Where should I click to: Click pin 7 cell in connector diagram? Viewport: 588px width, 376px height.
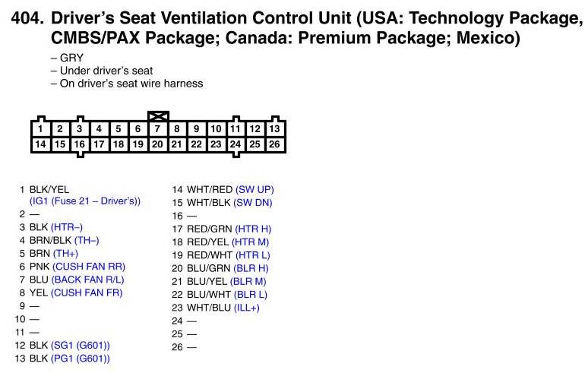157,129
